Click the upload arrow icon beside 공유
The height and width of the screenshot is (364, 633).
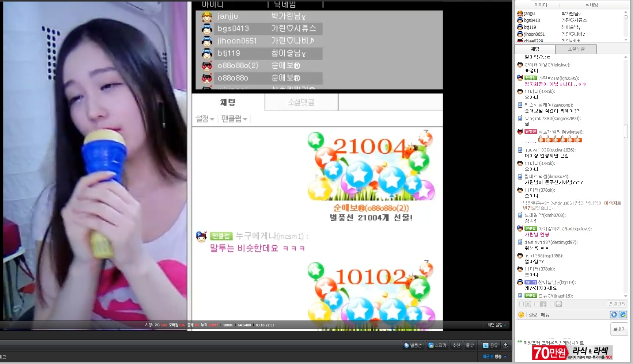[505, 345]
